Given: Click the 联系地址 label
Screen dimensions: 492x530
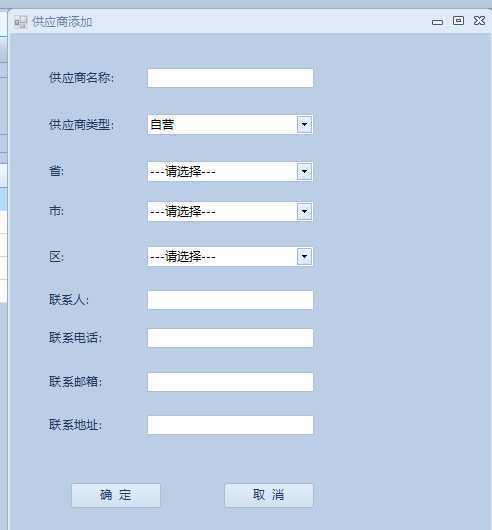Looking at the screenshot, I should (75, 425).
